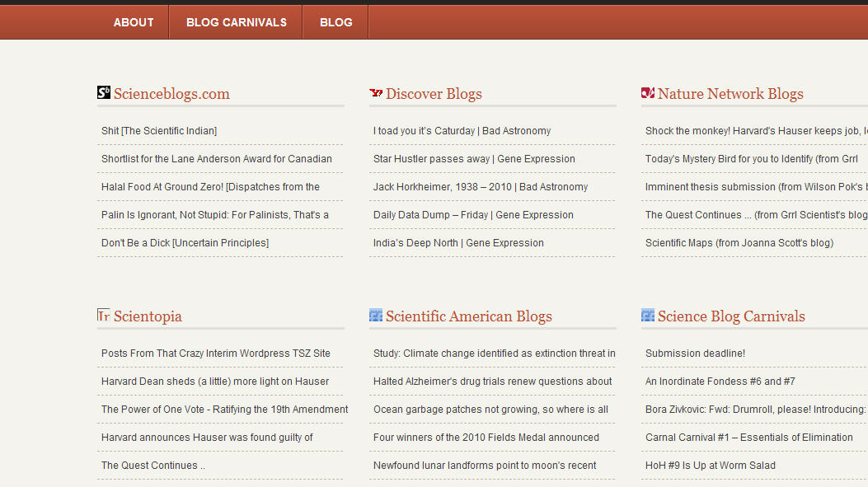Read "Star Hustler passes away" post

(x=474, y=159)
